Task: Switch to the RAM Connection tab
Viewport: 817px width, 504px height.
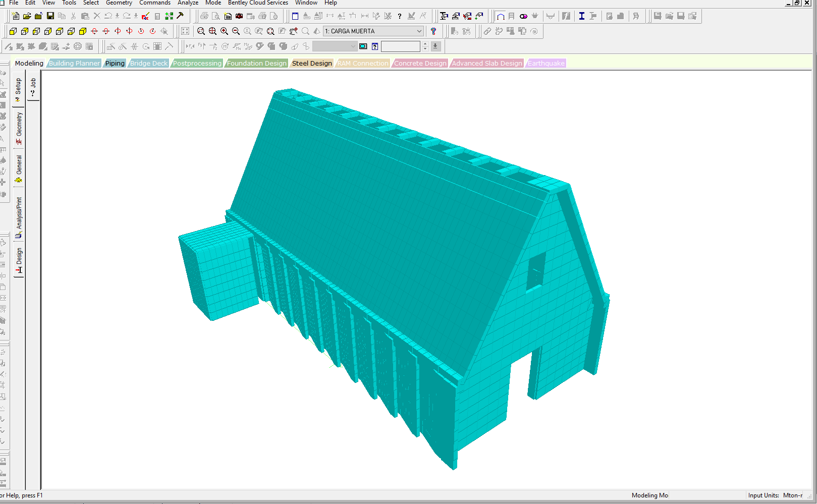Action: (x=363, y=63)
